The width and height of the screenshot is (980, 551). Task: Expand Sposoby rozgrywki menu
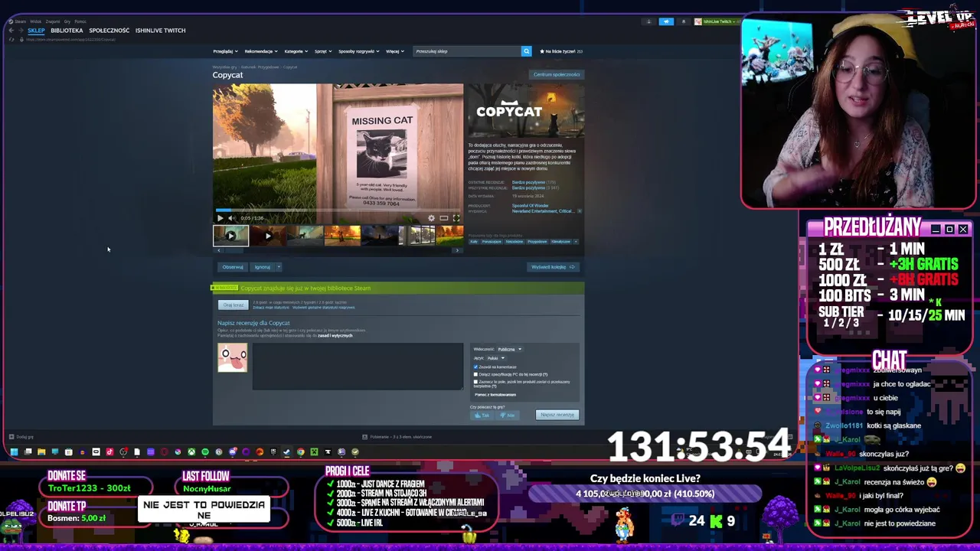point(358,51)
